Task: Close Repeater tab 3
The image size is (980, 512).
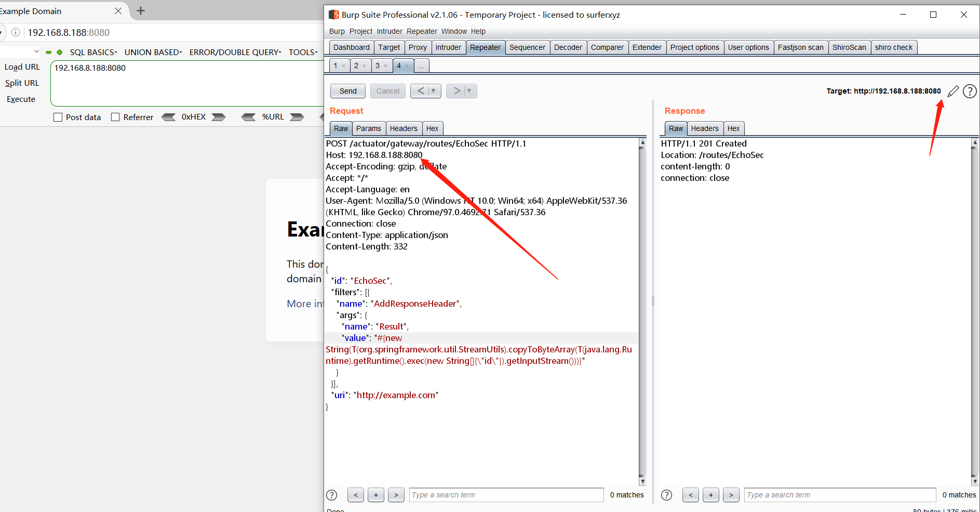Action: point(386,66)
